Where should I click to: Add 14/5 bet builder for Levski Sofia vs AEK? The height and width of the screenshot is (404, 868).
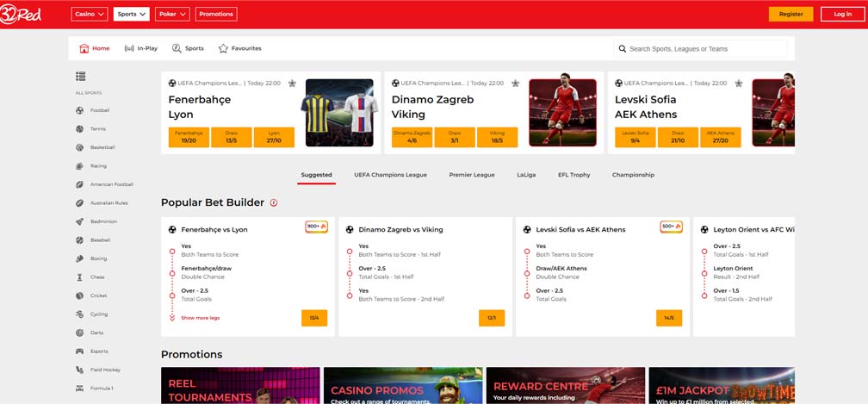(669, 318)
